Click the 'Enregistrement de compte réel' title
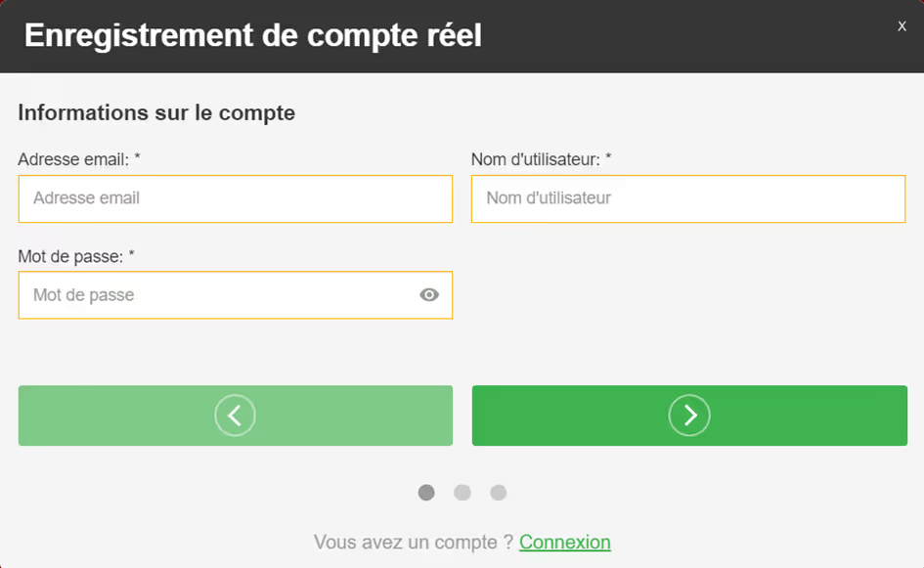This screenshot has height=568, width=924. (x=253, y=35)
